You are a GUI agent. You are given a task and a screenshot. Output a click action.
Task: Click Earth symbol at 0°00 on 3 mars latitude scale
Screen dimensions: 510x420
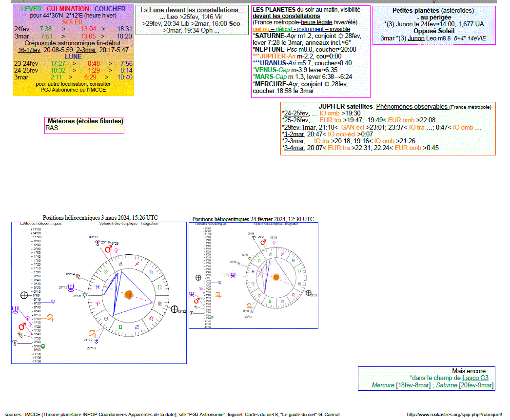coord(24,295)
